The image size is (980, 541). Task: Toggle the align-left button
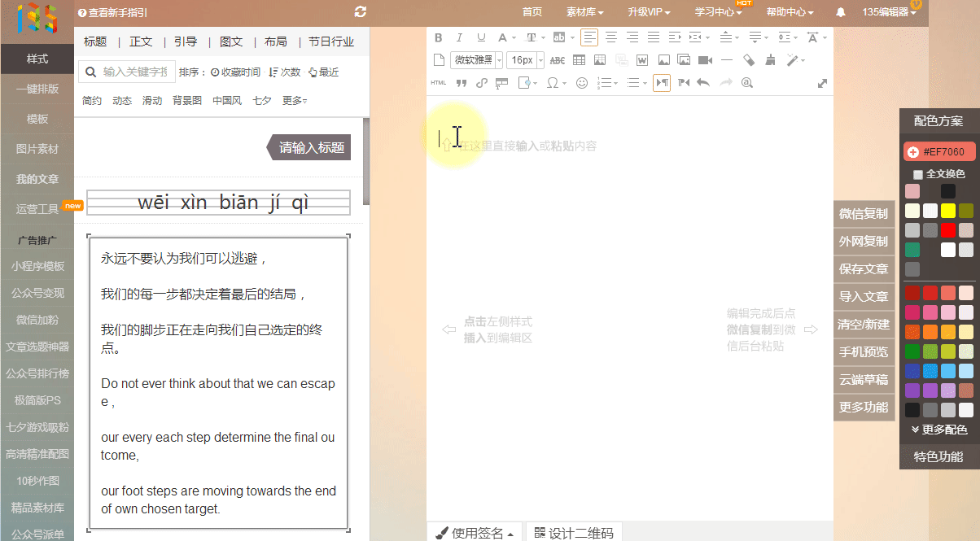pyautogui.click(x=589, y=37)
